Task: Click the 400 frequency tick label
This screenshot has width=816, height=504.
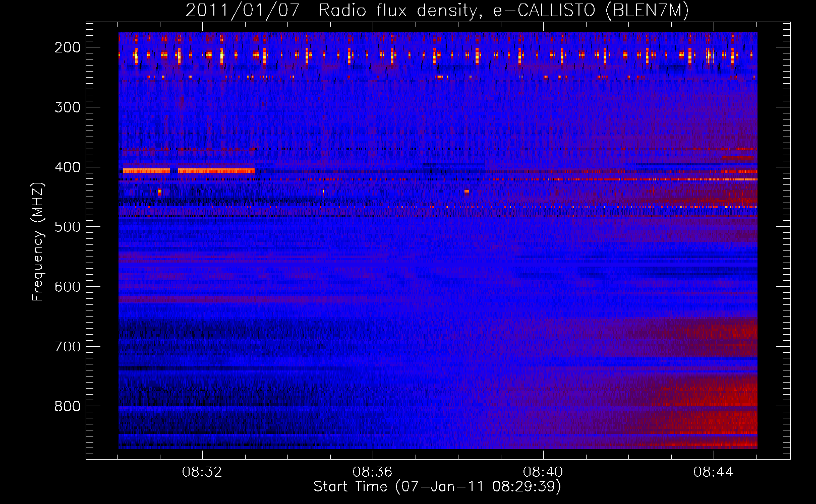Action: click(68, 167)
